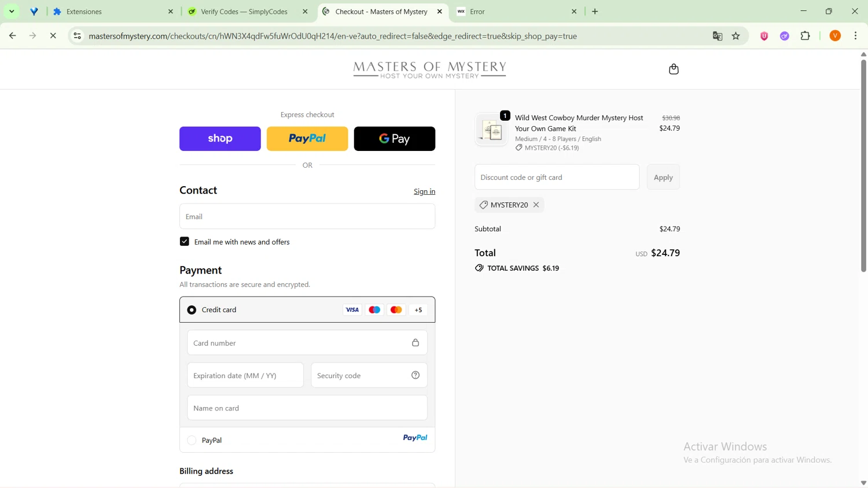Bookmark this page with the star icon
This screenshot has width=868, height=488.
coord(736,36)
